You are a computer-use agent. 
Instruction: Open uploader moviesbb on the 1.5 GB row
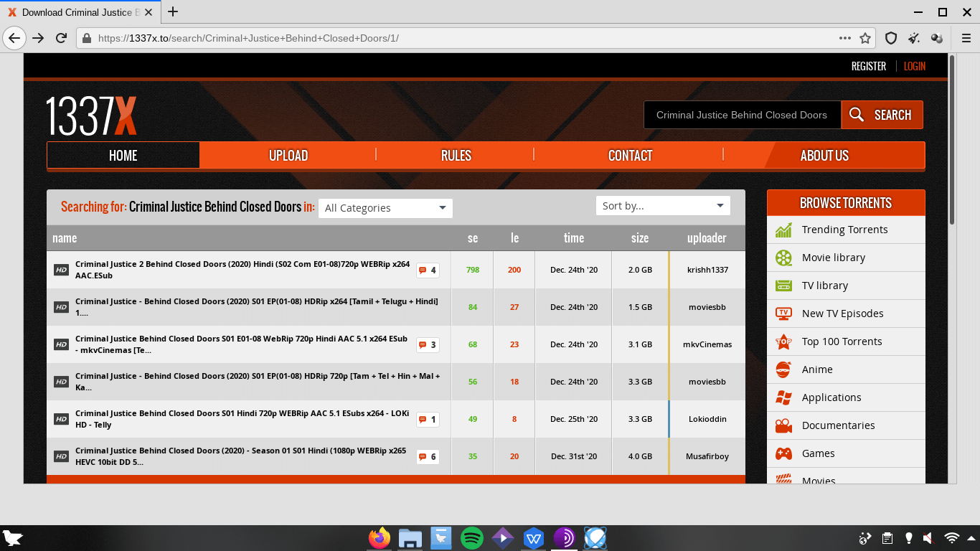pos(707,307)
